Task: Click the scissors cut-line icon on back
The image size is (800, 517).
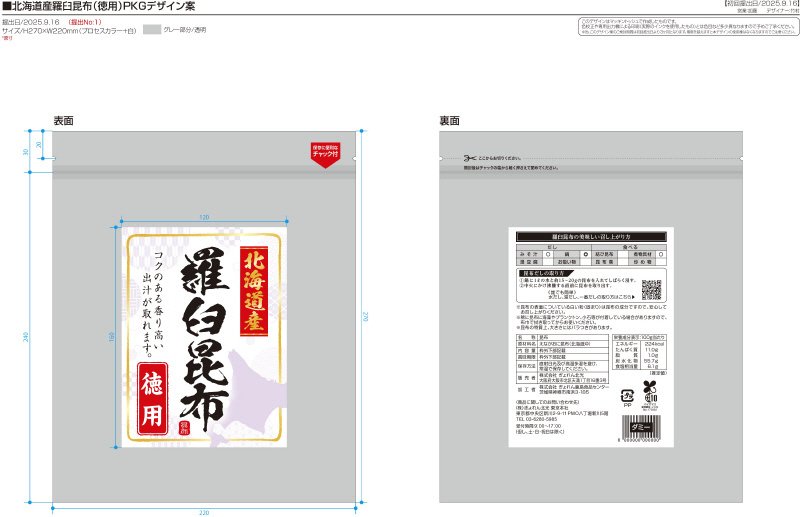Action: point(469,158)
